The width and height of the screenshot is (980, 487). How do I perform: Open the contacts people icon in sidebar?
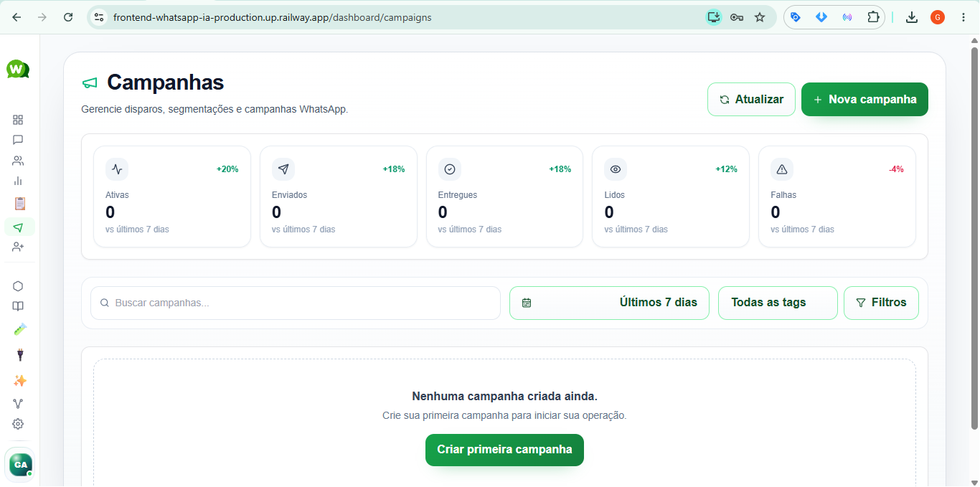click(18, 161)
